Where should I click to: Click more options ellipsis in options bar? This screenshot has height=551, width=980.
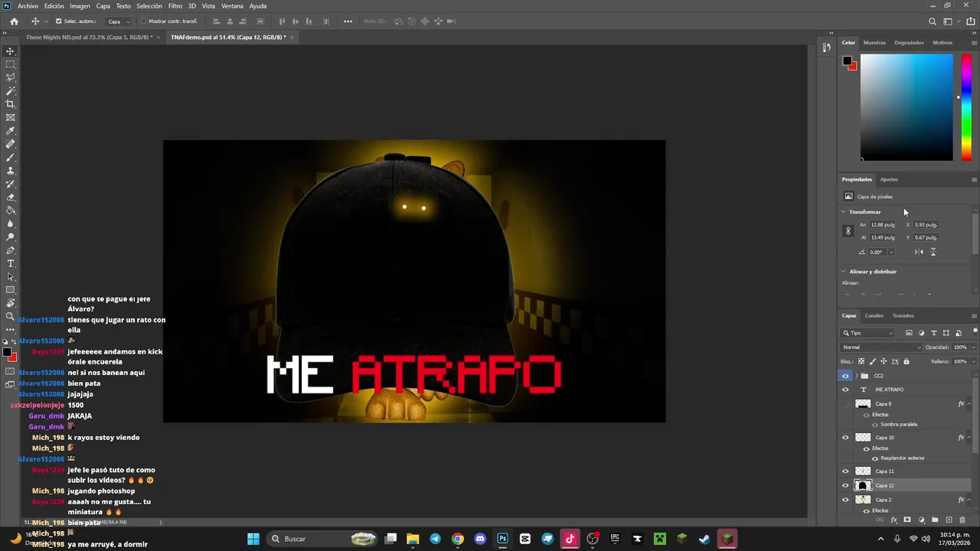(348, 21)
